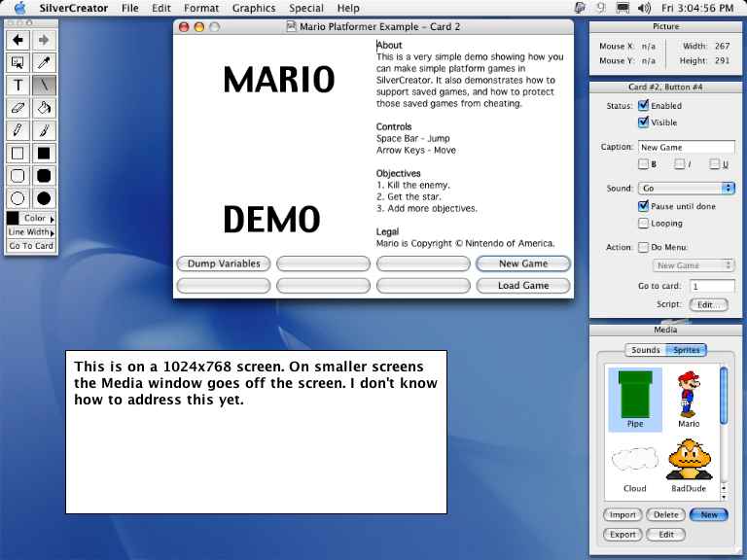The height and width of the screenshot is (560, 747).
Task: Select the Pencil tool
Action: click(x=18, y=130)
